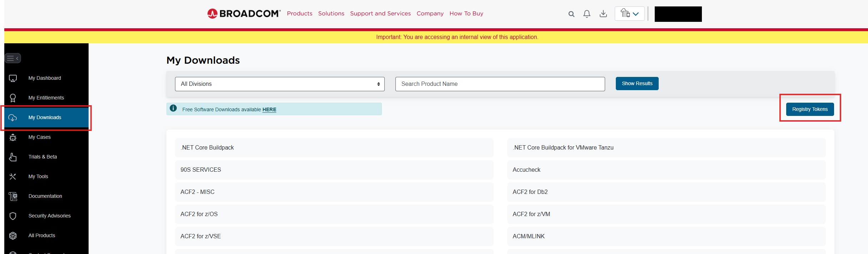Viewport: 868px width, 254px height.
Task: Follow the HERE free downloads link
Action: [x=269, y=109]
